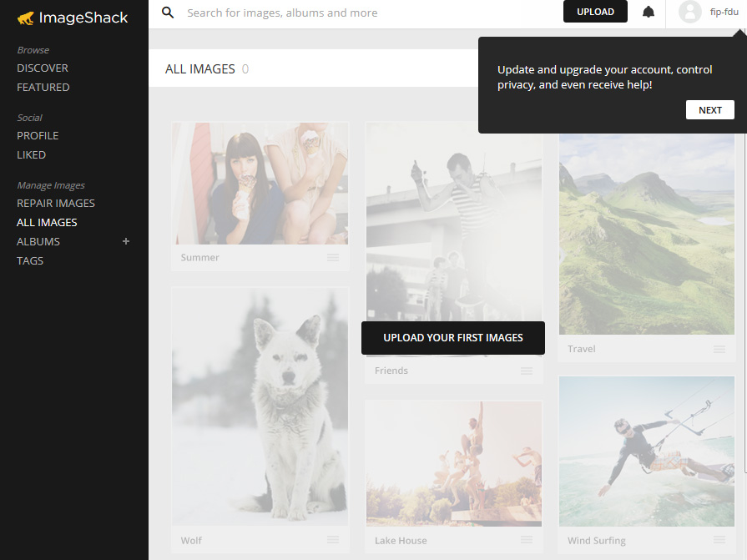Click the ImageShack frog logo

click(x=25, y=18)
